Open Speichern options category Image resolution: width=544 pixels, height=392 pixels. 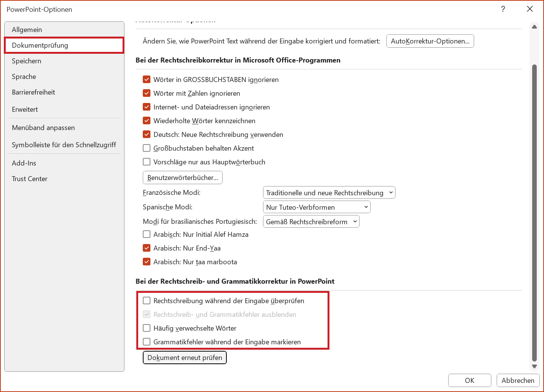64,61
